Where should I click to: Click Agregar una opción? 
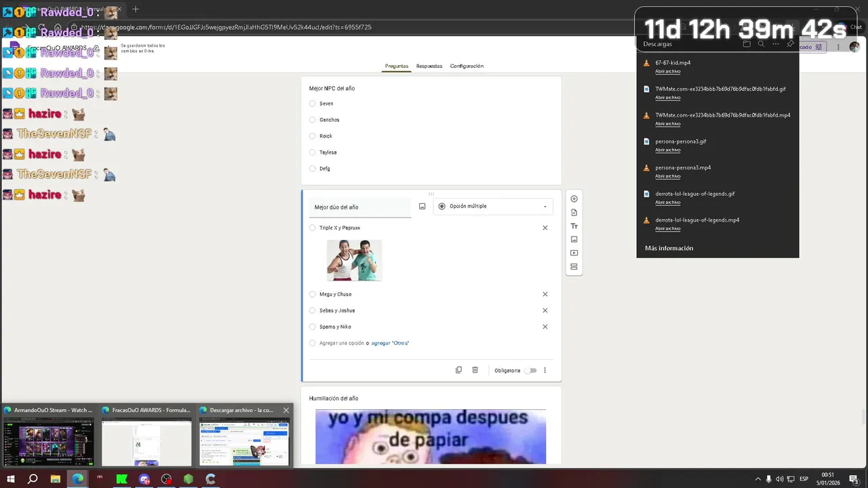coord(342,343)
